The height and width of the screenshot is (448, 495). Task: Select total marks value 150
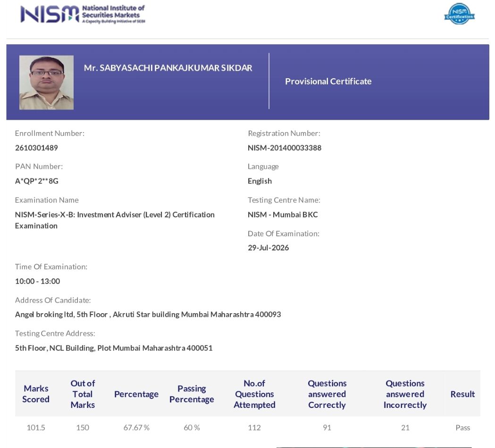point(83,428)
